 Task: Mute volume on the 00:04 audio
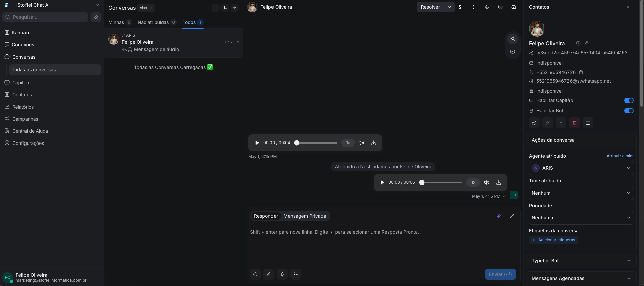pyautogui.click(x=361, y=143)
